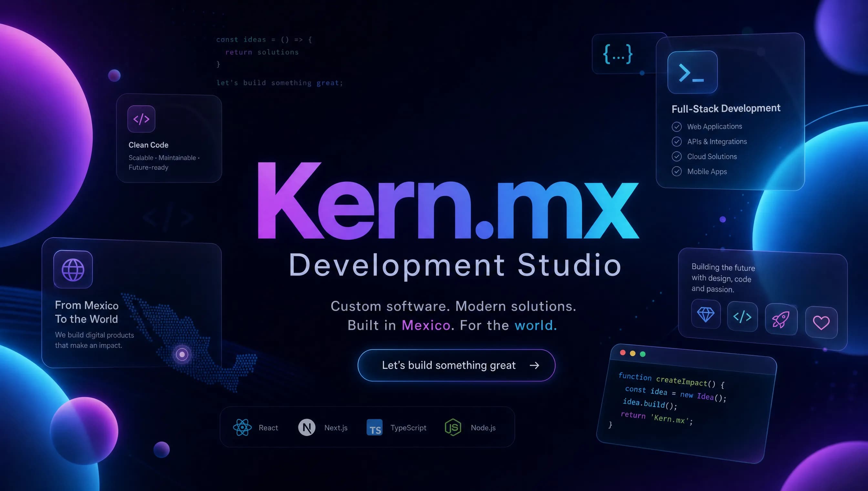Click the "idea.build();" code line

click(650, 403)
